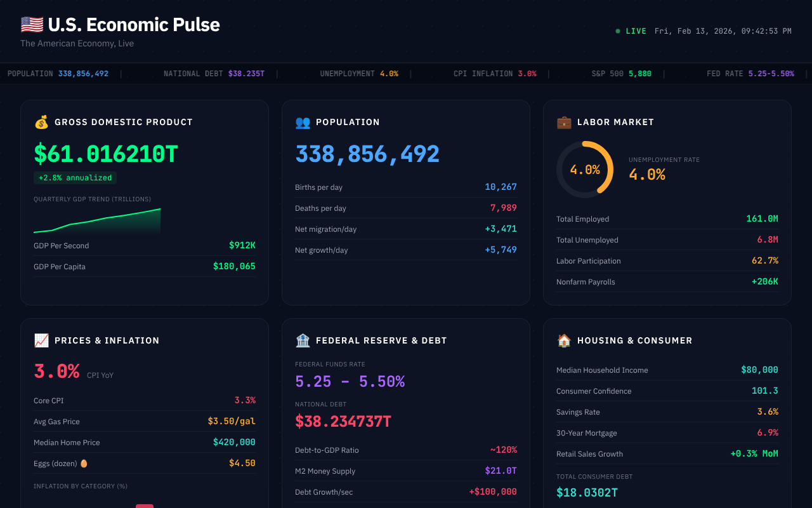Click the briefcase icon on Labor Market card

(x=564, y=122)
